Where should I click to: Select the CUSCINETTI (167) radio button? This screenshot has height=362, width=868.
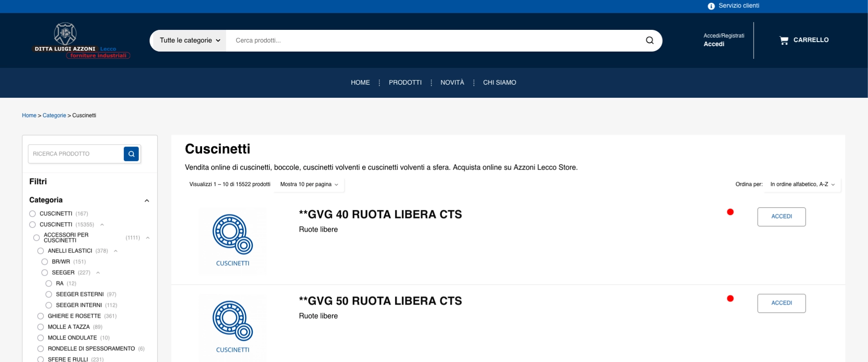33,214
